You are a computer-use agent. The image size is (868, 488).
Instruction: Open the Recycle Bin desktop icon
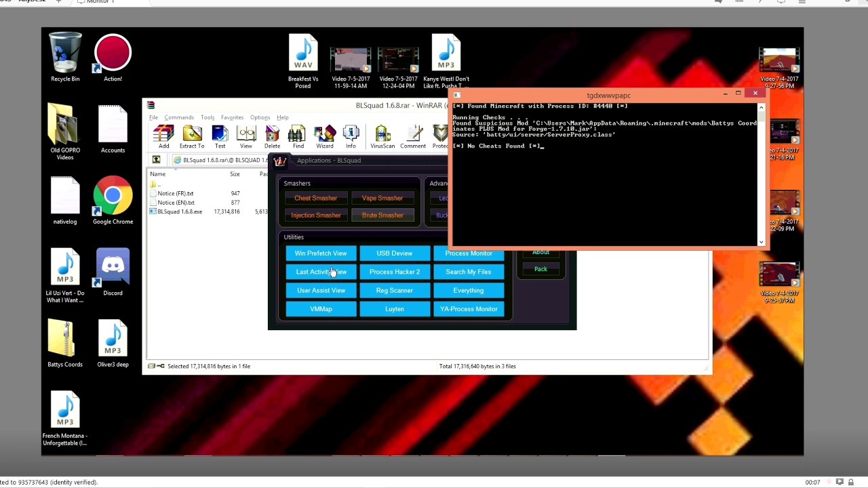65,57
